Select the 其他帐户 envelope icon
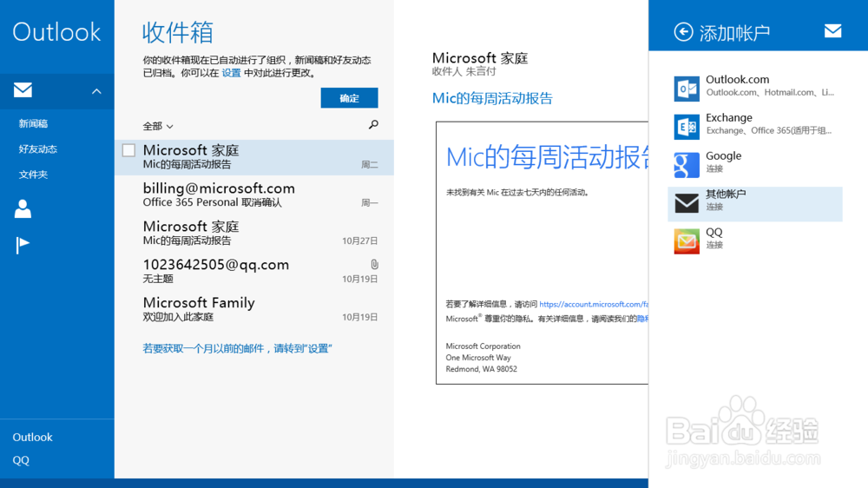 [687, 203]
